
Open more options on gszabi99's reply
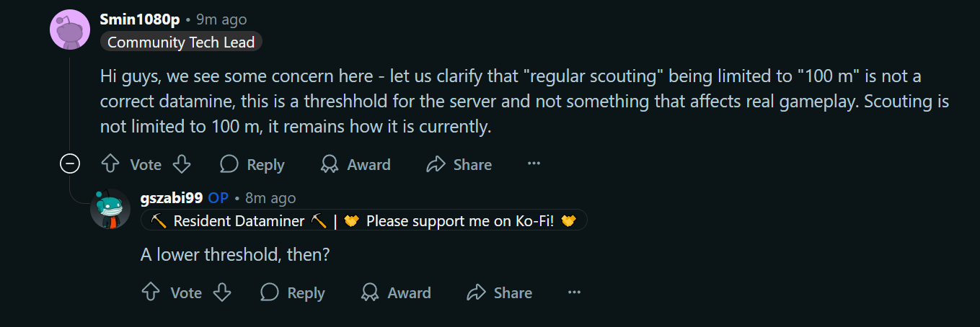tap(574, 292)
